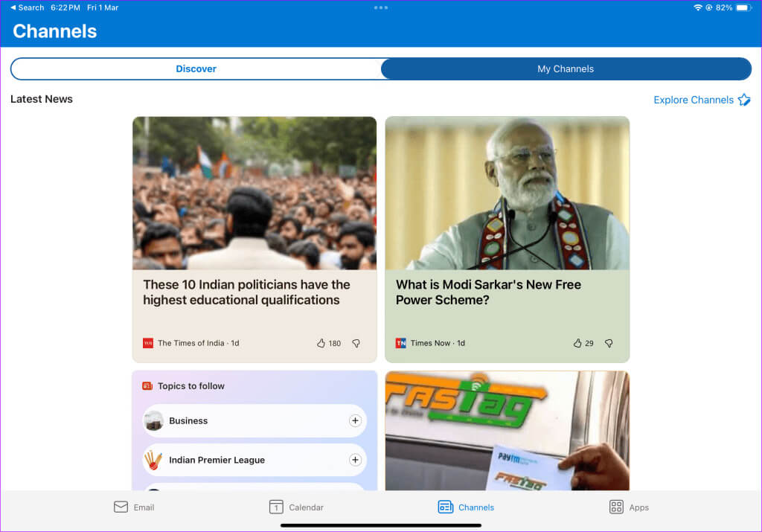Tap the battery status icon
This screenshot has height=532, width=762.
pos(743,7)
